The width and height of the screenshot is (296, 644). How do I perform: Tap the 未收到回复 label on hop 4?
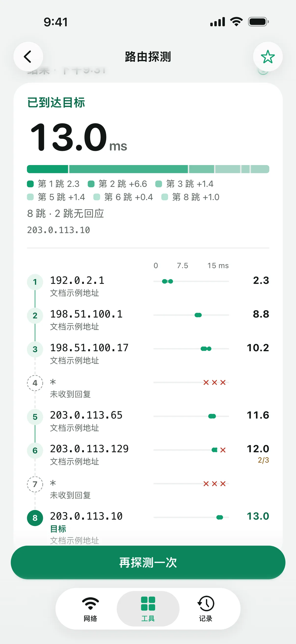70,394
